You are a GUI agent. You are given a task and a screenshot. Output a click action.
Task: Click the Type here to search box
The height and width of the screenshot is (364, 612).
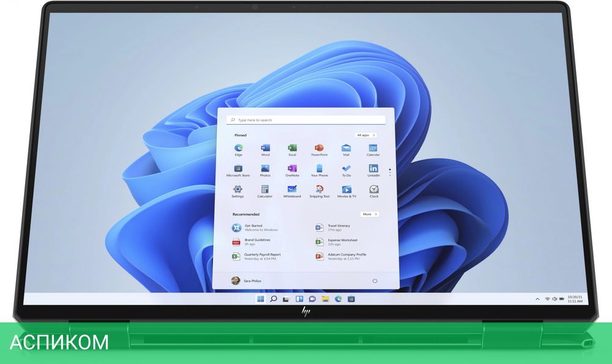(x=306, y=120)
